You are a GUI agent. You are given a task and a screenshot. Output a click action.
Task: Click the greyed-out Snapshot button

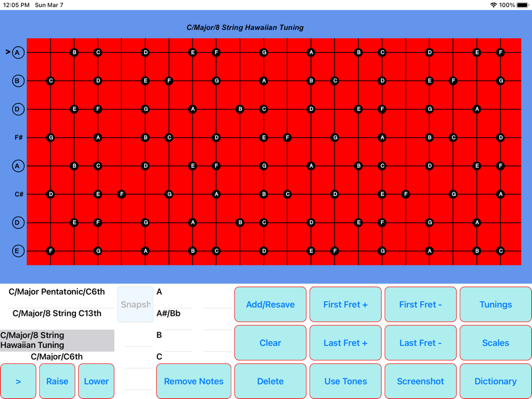pyautogui.click(x=135, y=304)
